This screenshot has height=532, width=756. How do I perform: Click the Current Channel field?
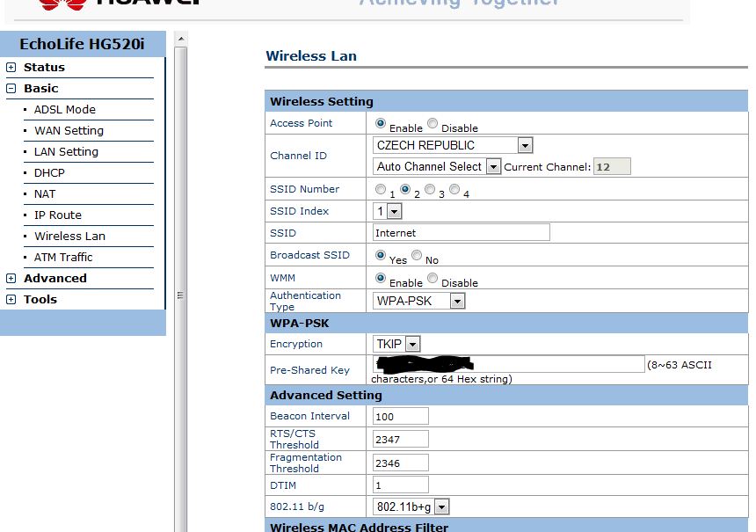tap(612, 166)
